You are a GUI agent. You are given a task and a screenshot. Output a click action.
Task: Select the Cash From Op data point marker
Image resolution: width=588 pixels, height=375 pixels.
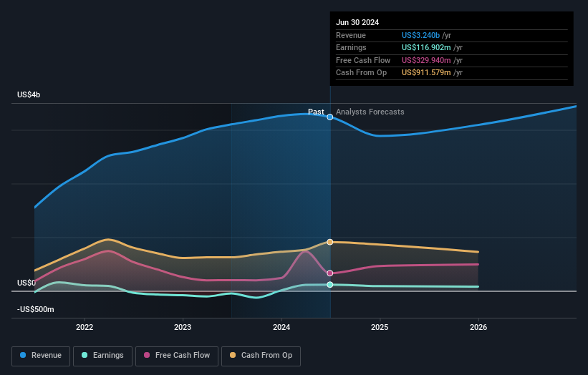[330, 242]
